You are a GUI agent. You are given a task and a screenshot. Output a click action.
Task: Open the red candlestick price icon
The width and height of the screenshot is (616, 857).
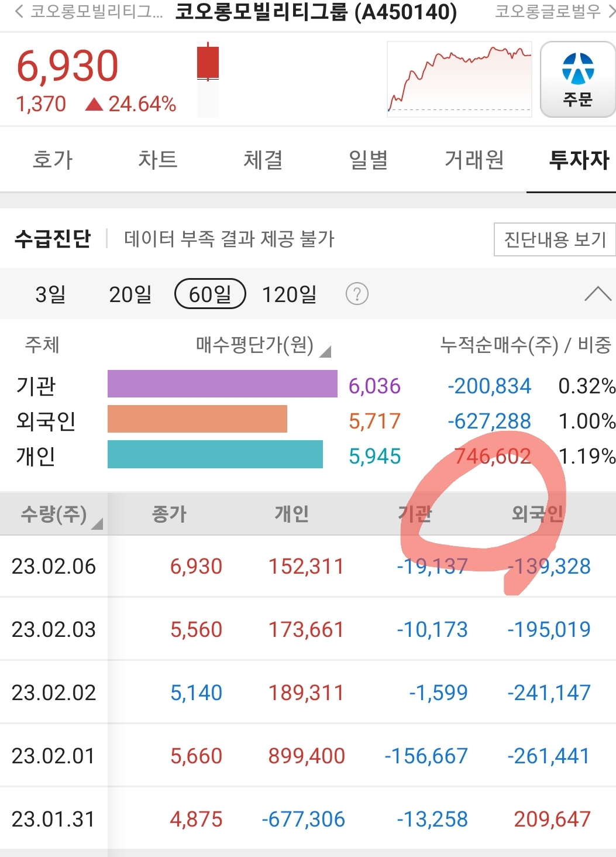point(208,61)
